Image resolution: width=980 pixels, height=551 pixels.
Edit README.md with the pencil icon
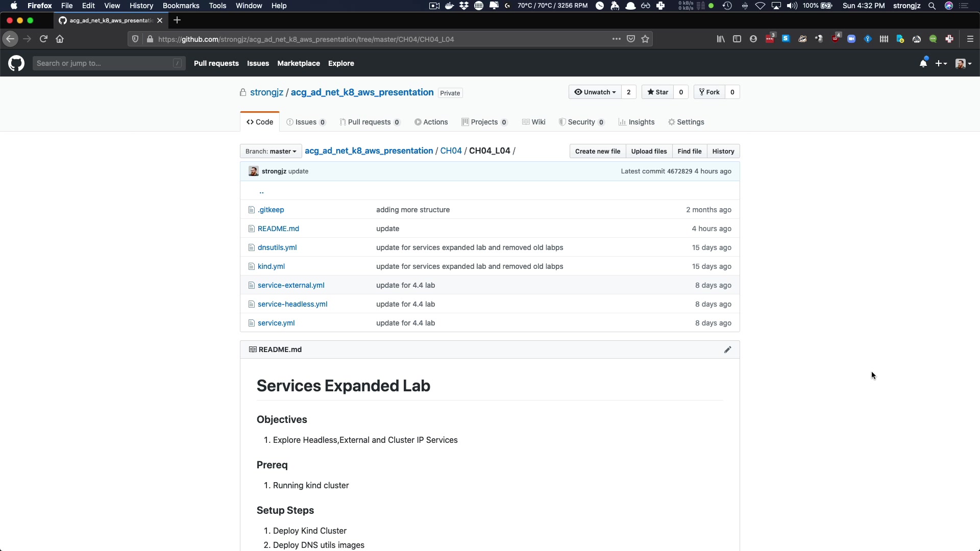[x=727, y=349]
